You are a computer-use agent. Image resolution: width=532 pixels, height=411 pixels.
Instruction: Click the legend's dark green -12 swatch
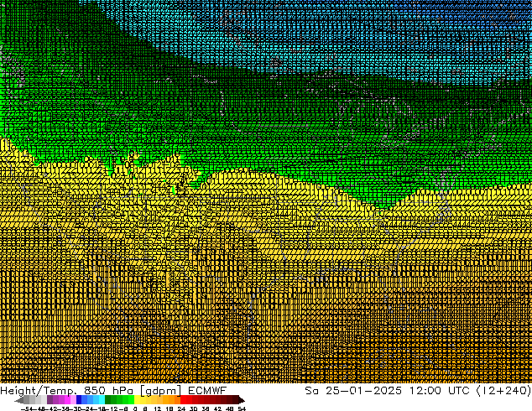click(108, 400)
